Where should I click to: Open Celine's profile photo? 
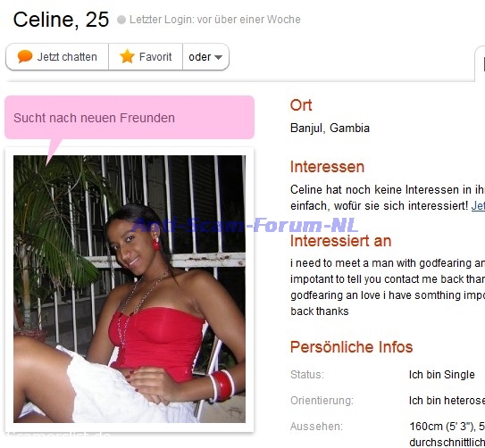click(130, 289)
